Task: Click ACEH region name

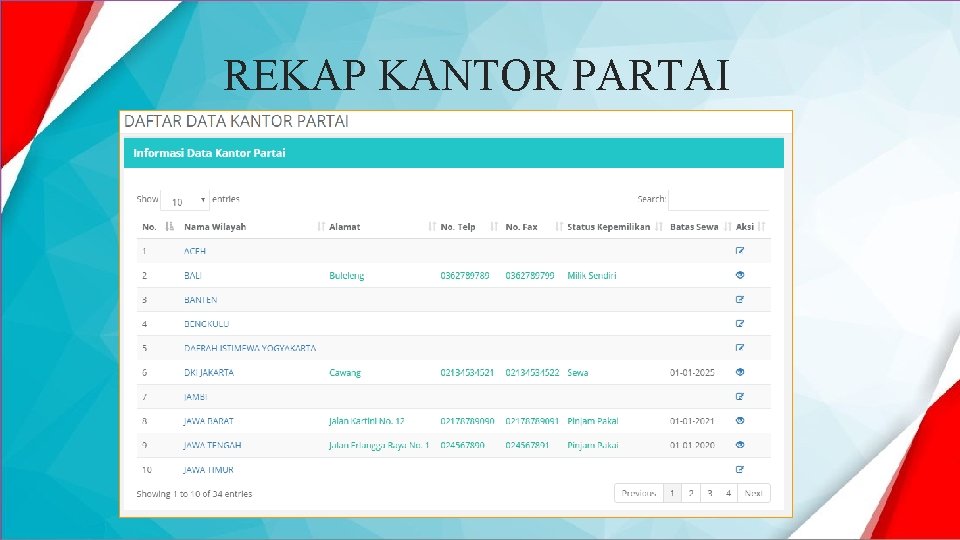Action: (195, 251)
